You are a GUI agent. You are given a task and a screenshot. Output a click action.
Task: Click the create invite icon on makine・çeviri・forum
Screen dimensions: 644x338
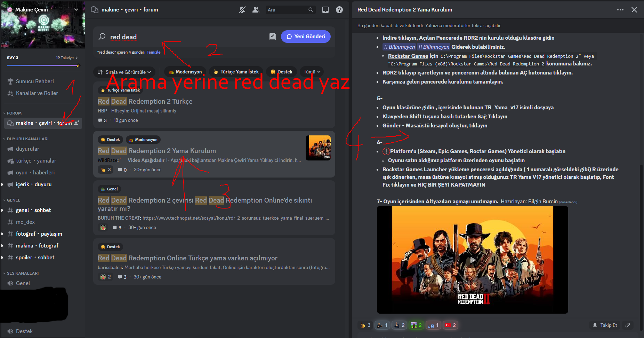tap(77, 123)
